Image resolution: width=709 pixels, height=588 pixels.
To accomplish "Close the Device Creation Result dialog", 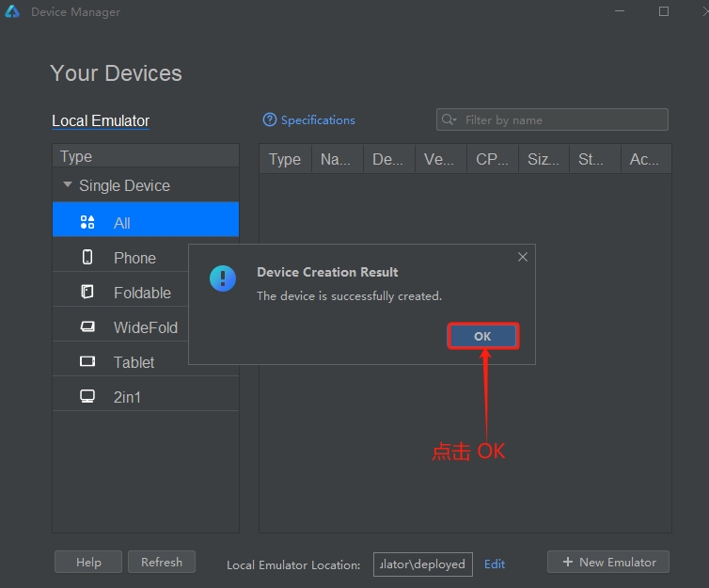I will 523,257.
